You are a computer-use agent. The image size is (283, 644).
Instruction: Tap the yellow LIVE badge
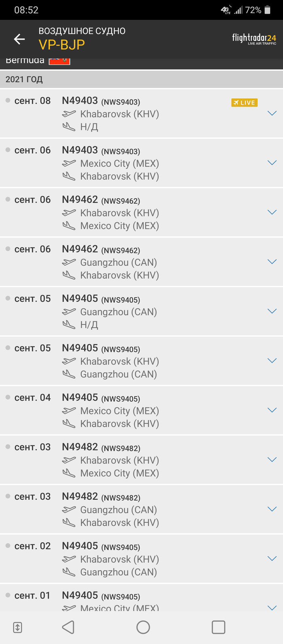(x=244, y=103)
